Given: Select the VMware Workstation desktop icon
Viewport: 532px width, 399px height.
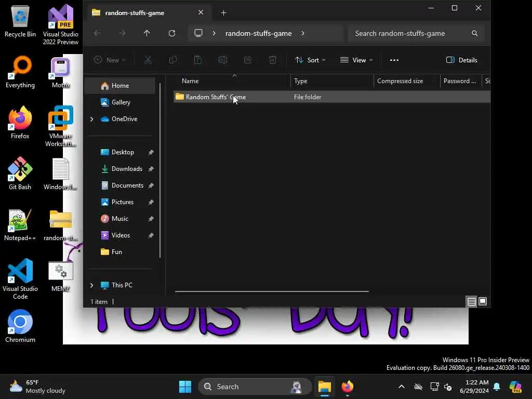Looking at the screenshot, I should [60, 126].
